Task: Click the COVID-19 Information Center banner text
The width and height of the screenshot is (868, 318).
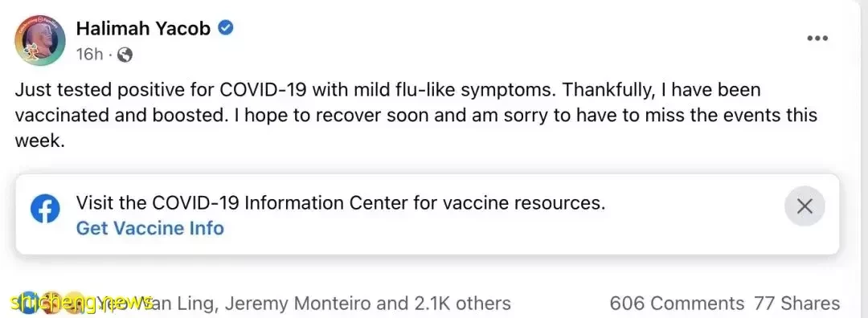Action: click(x=341, y=203)
